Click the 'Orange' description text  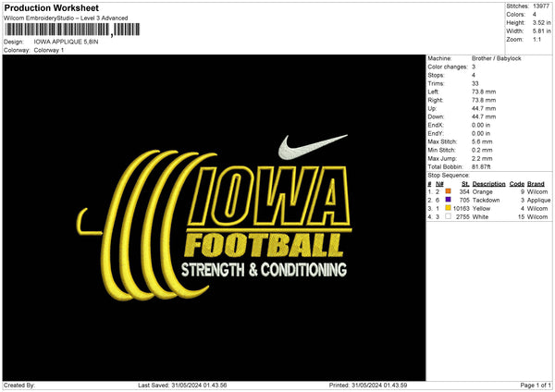(x=483, y=191)
